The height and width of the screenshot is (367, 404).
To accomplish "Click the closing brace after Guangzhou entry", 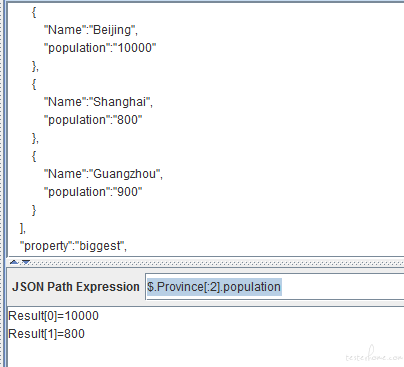I will click(x=34, y=210).
